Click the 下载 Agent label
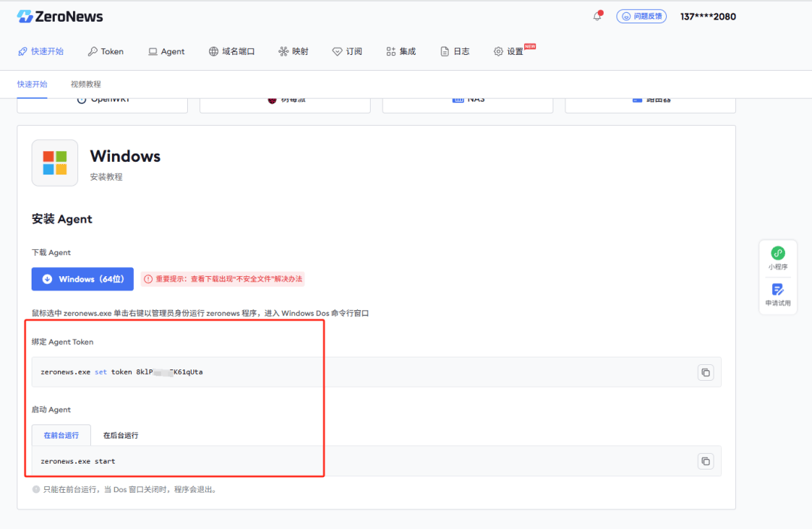Viewport: 812px width, 529px height. [x=51, y=252]
